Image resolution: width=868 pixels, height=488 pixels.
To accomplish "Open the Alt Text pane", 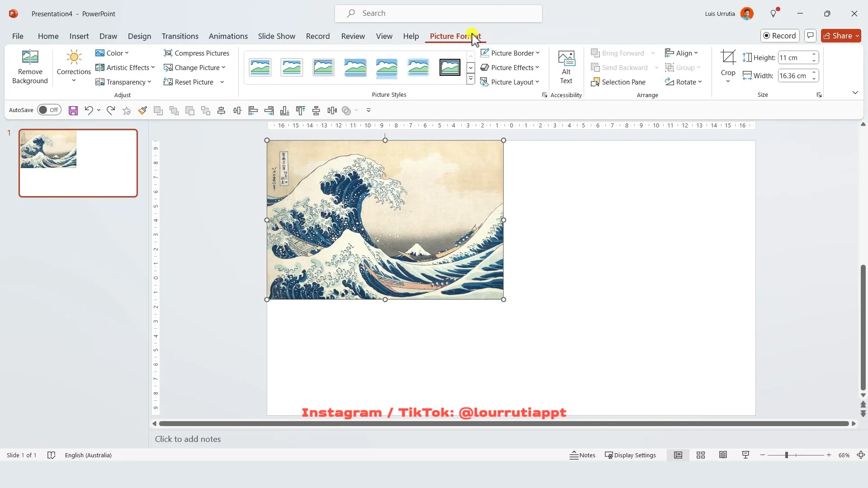I will [566, 67].
